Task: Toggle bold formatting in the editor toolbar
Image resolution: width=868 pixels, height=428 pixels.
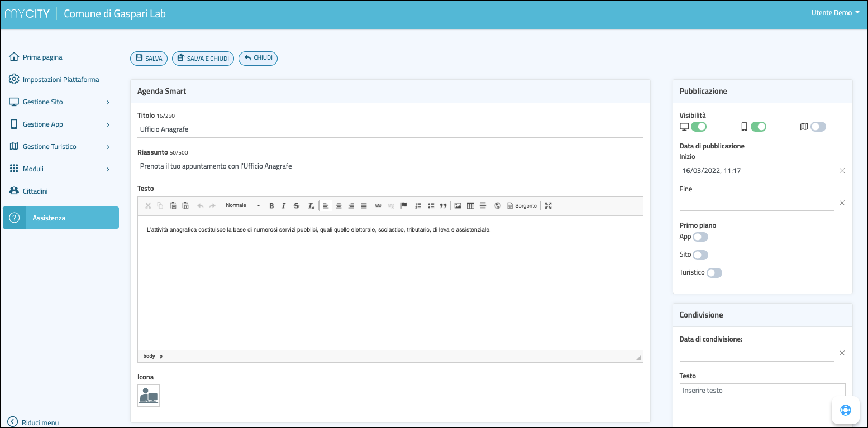Action: coord(271,206)
